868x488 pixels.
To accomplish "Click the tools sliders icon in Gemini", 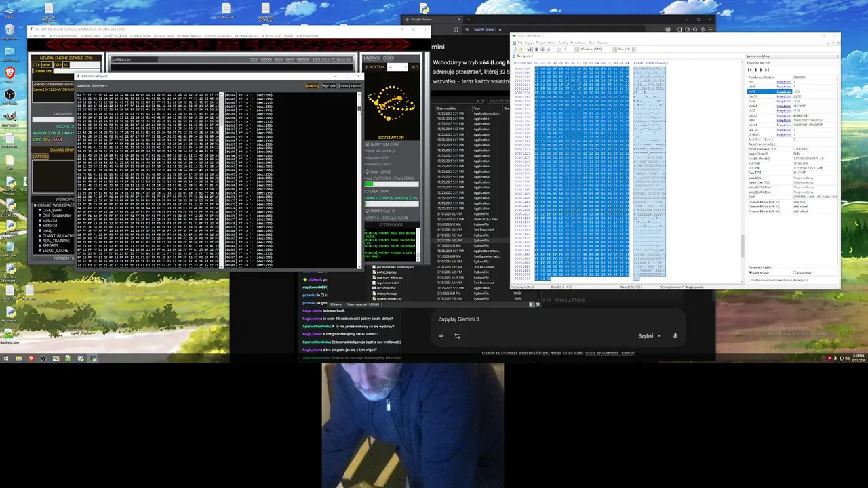I will pos(457,336).
